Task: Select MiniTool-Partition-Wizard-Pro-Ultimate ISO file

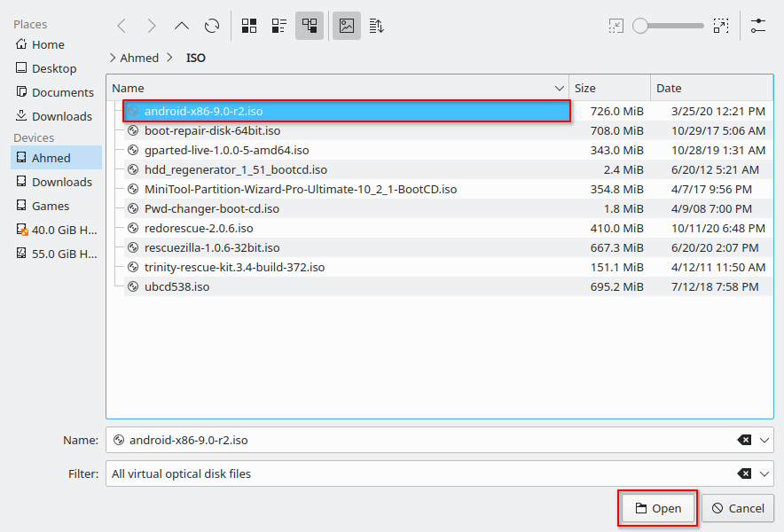Action: pos(347,189)
